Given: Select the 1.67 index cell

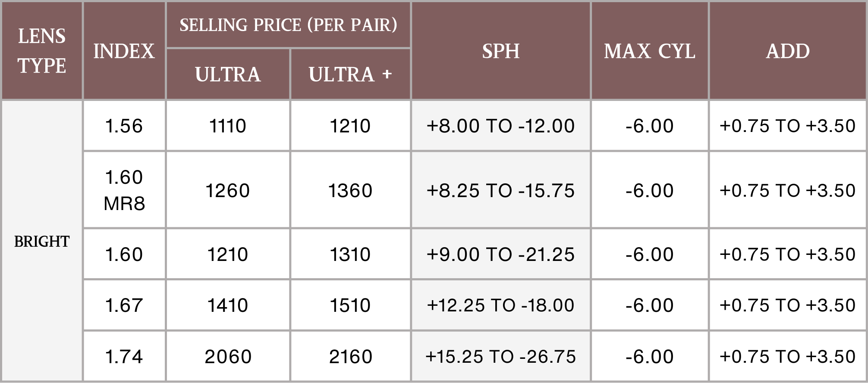Looking at the screenshot, I should (x=124, y=305).
